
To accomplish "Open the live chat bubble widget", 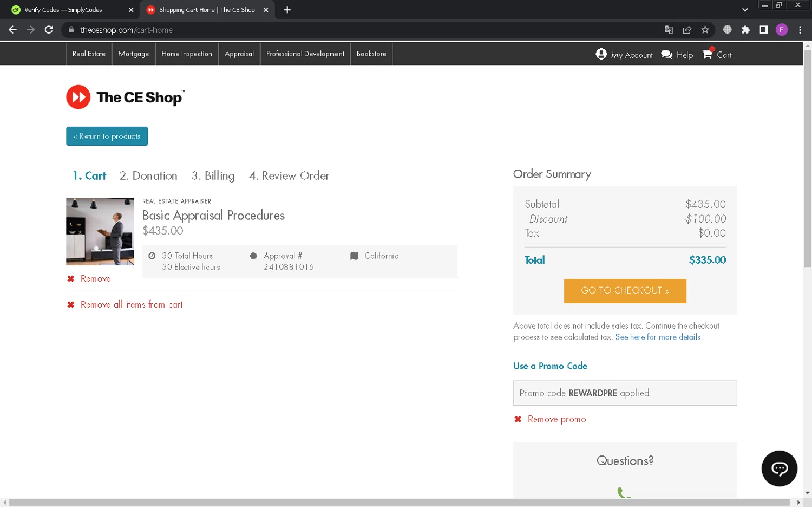I will pos(779,468).
